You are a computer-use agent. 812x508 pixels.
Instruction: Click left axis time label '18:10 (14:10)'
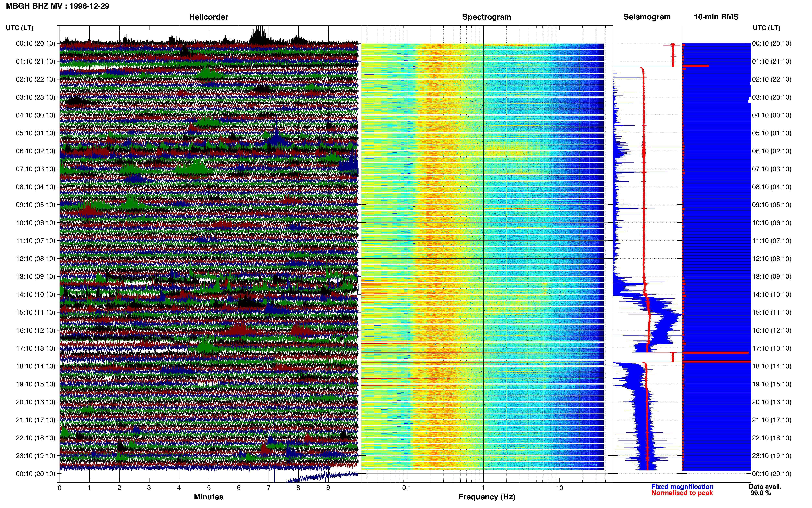pyautogui.click(x=36, y=366)
